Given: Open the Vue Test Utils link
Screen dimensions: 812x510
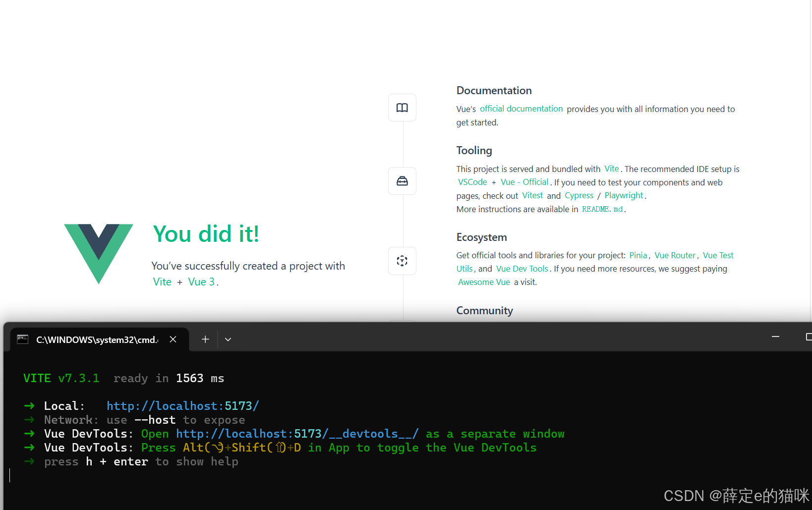Looking at the screenshot, I should 718,255.
